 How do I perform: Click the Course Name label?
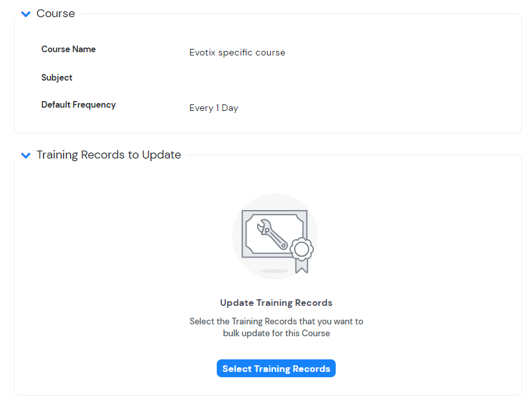click(68, 50)
